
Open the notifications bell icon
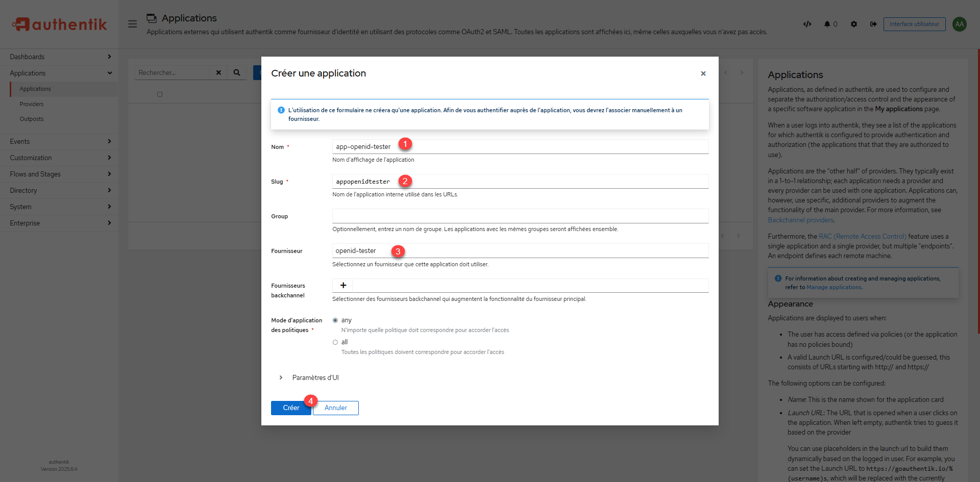pos(827,24)
